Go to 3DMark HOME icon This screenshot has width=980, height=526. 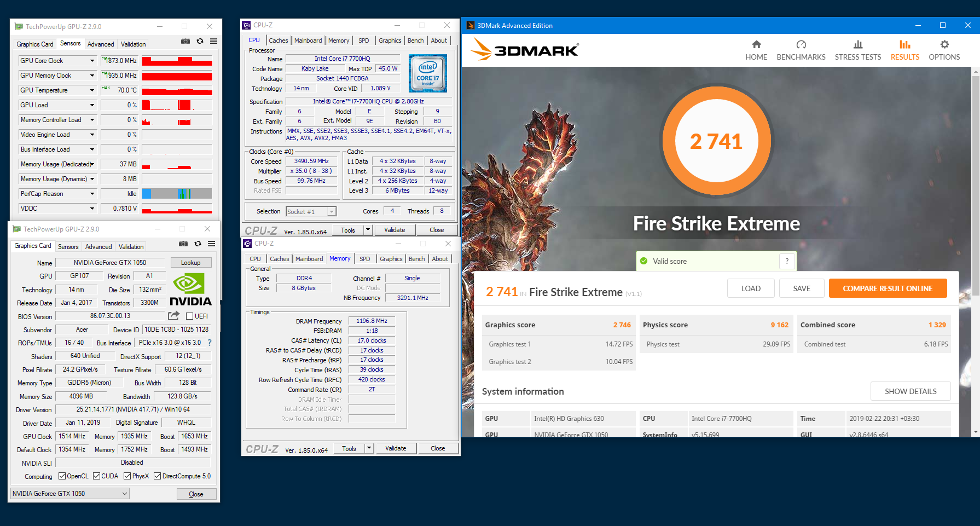756,44
